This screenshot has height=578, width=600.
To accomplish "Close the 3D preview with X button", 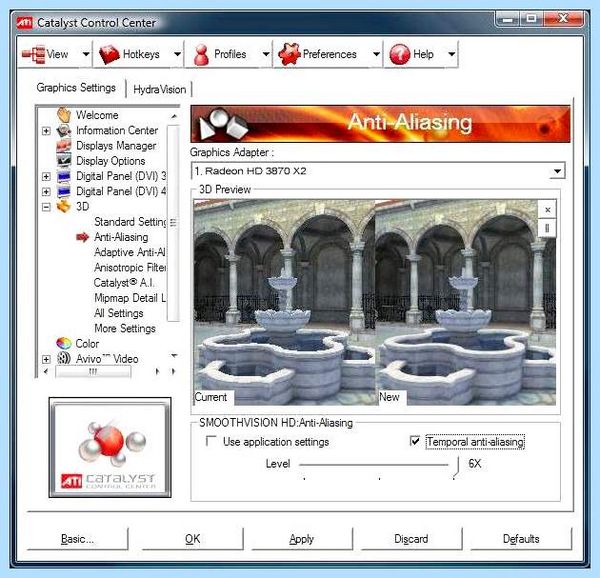I will [547, 210].
